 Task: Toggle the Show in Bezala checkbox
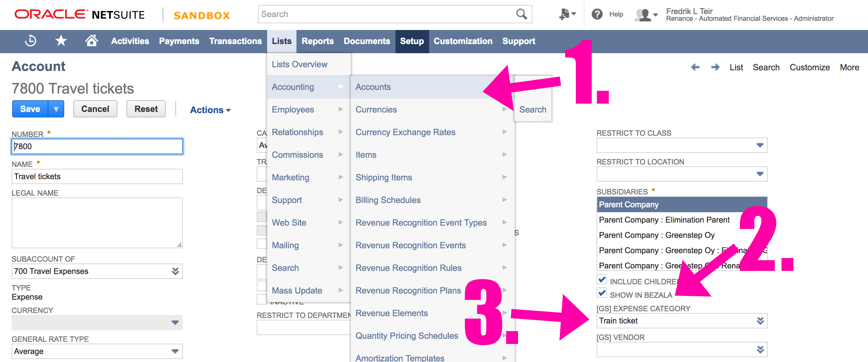pyautogui.click(x=602, y=293)
